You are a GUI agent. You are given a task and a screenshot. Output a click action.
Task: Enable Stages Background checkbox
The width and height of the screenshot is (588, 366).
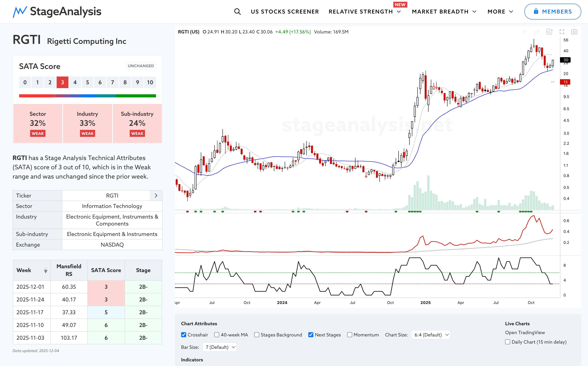(257, 335)
